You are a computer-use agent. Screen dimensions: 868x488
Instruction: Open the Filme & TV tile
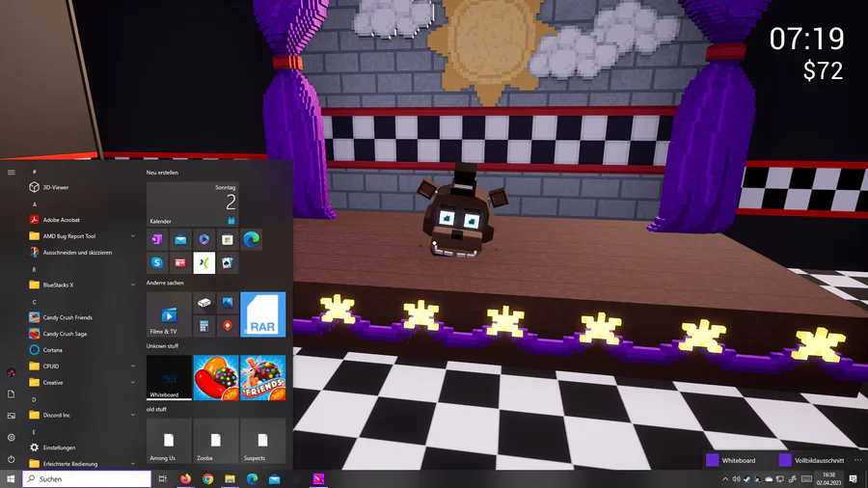pos(169,314)
